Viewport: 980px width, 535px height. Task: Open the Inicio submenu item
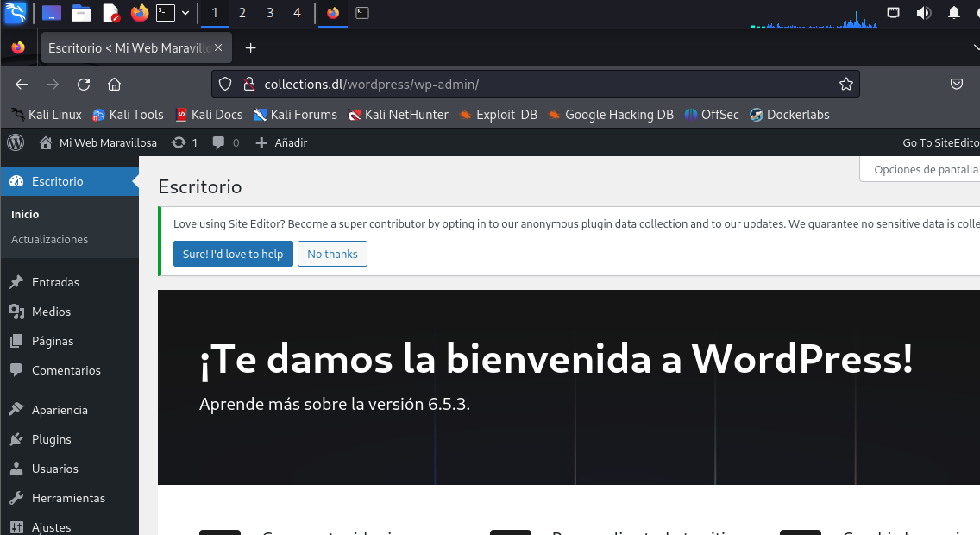[25, 214]
